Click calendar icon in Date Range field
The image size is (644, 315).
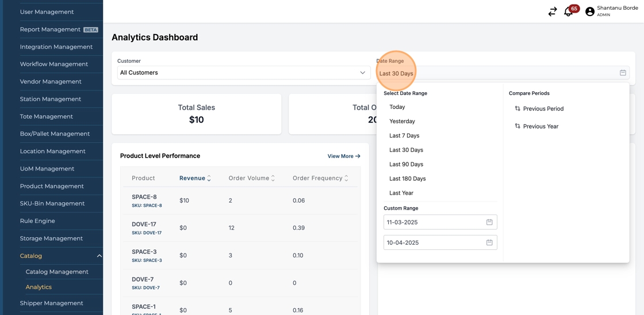click(623, 73)
